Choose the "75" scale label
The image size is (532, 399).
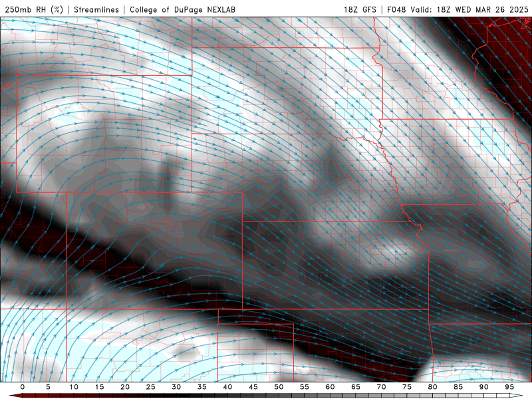407,387
